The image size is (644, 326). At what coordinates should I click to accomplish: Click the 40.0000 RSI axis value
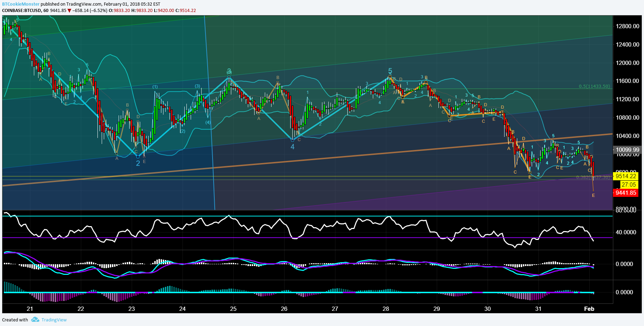626,232
